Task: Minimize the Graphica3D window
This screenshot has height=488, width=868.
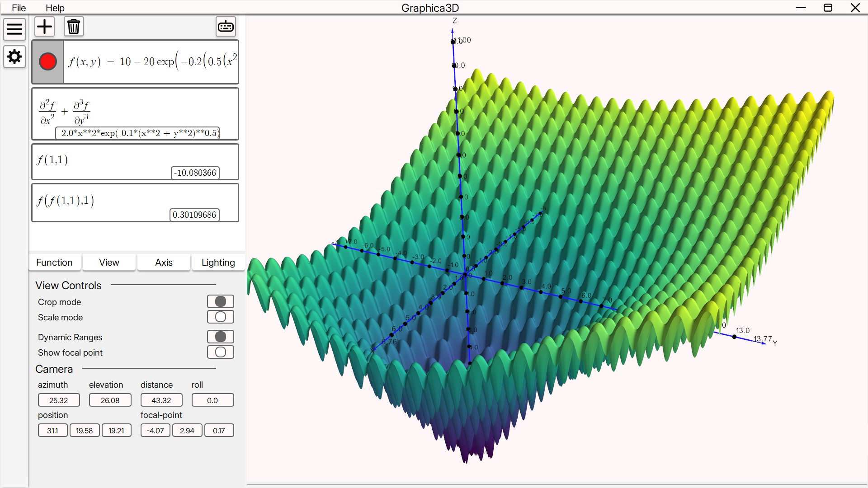Action: coord(801,8)
